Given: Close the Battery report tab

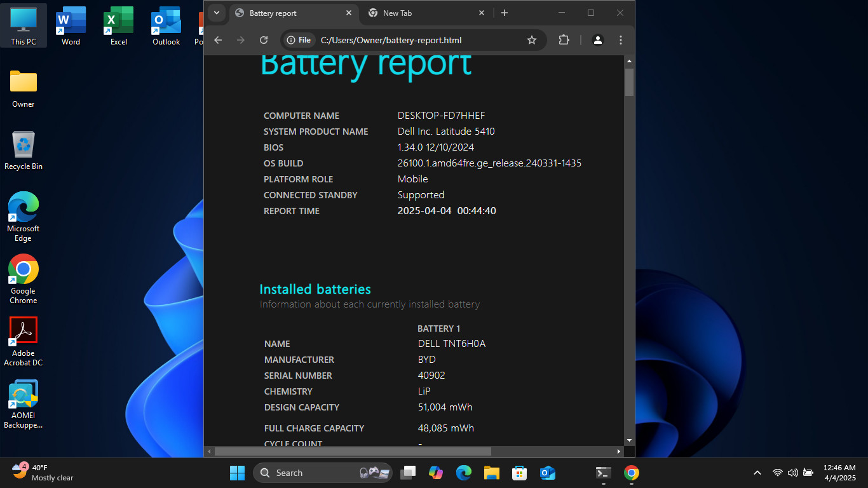Looking at the screenshot, I should pos(348,13).
